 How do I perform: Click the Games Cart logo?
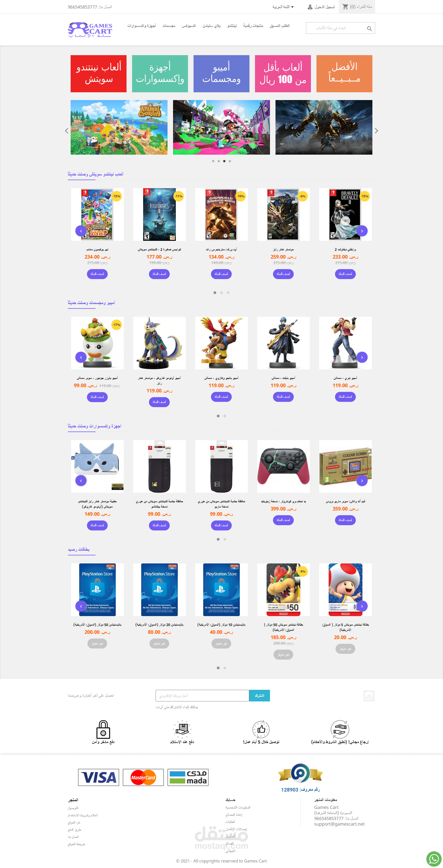pyautogui.click(x=90, y=30)
